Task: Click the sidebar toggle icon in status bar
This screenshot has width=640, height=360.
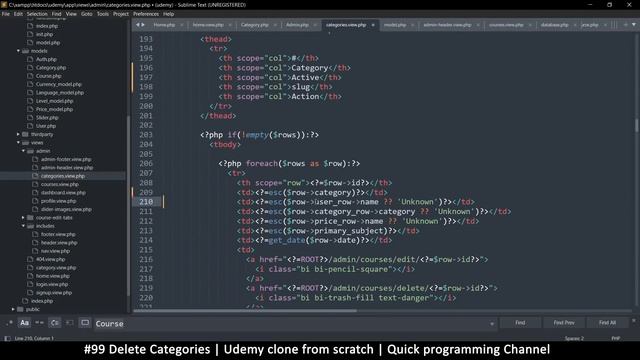Action: 7,338
